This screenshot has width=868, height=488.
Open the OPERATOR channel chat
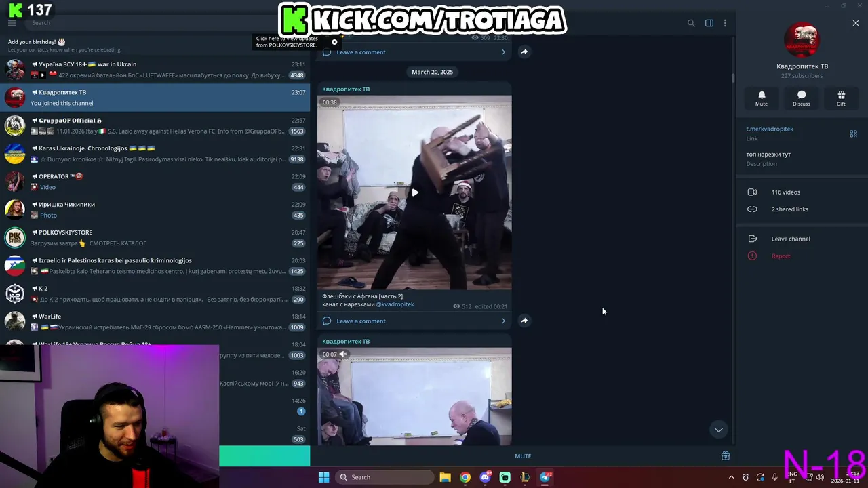(155, 182)
